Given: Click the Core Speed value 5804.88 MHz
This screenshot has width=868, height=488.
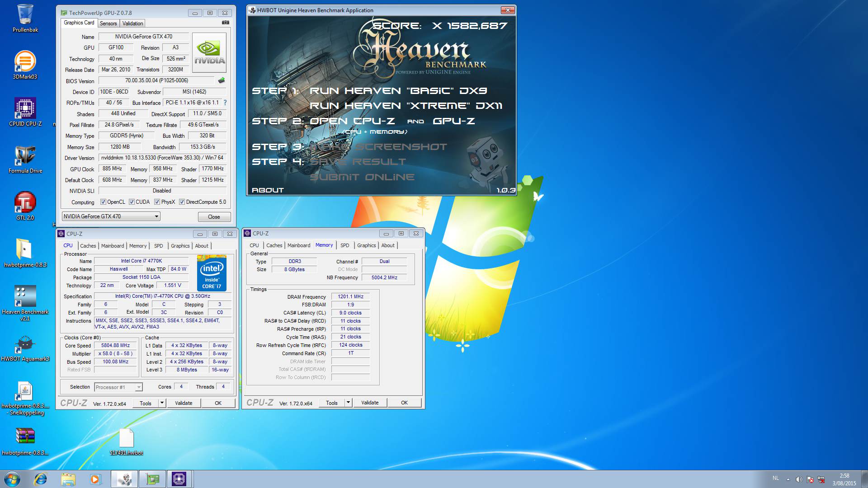Looking at the screenshot, I should tap(115, 345).
